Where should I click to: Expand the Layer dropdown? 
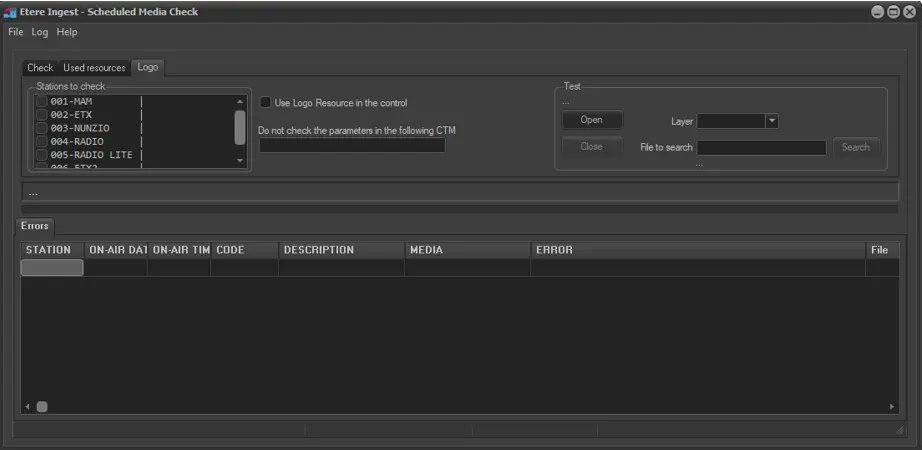[x=771, y=121]
